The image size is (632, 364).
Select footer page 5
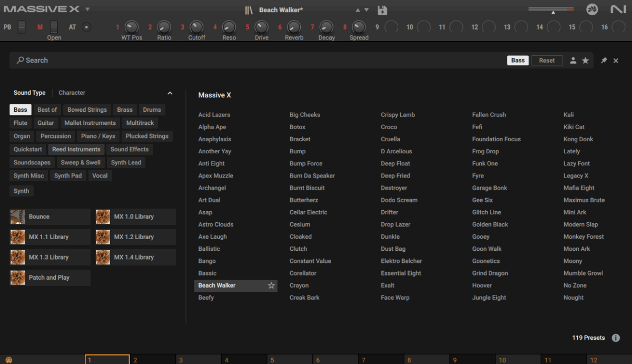point(290,360)
